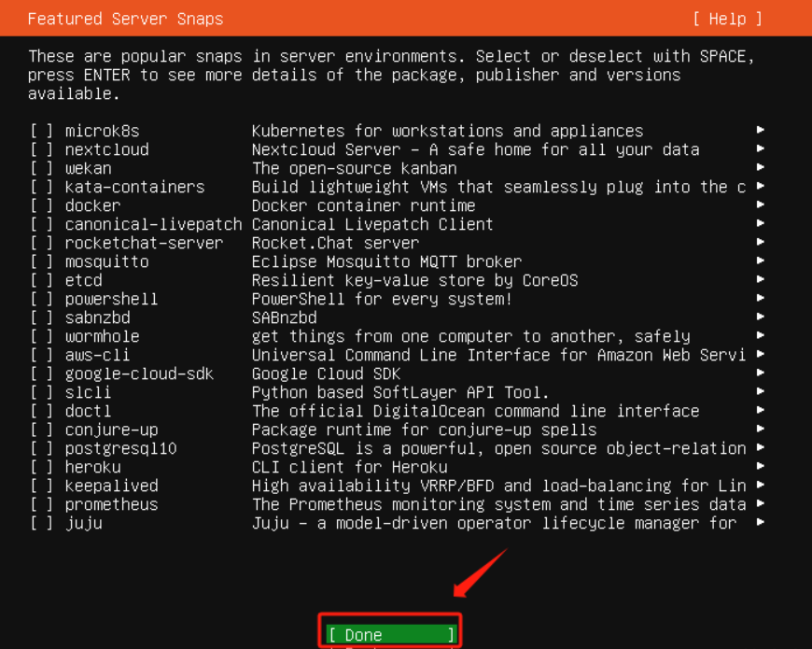Check the rocketchat-server checkbox

(41, 243)
